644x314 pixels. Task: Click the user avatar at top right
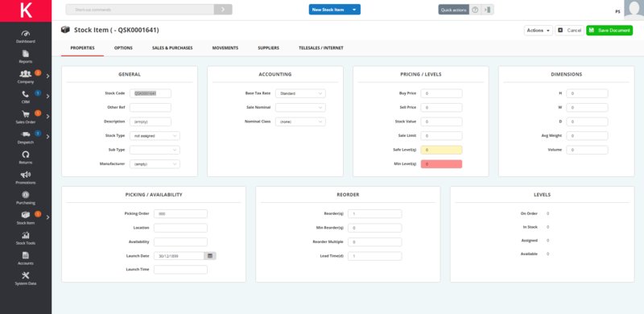click(634, 10)
